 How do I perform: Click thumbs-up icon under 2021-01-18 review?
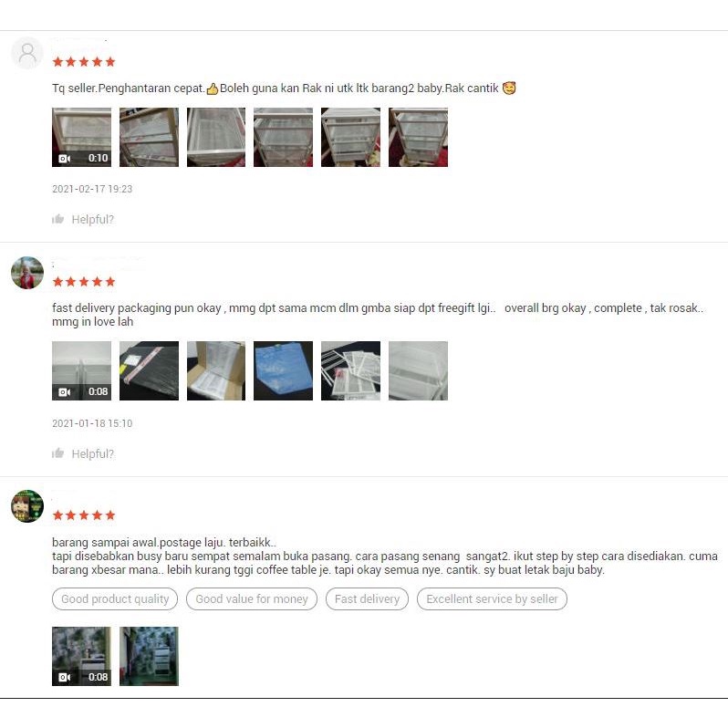point(58,453)
